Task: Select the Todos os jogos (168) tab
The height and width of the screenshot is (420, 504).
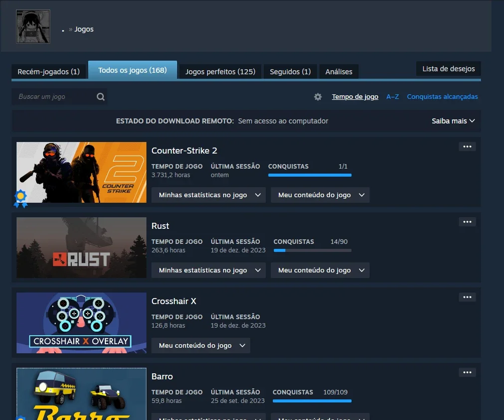Action: [132, 70]
